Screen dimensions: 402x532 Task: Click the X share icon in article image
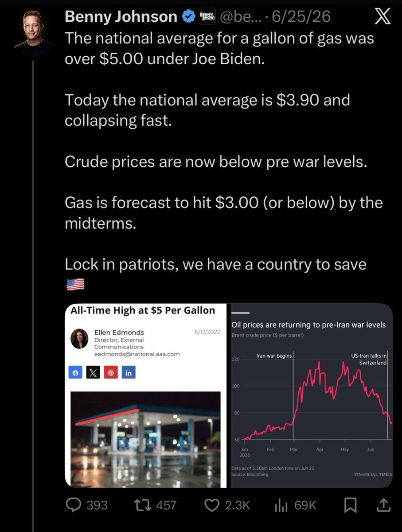[93, 373]
